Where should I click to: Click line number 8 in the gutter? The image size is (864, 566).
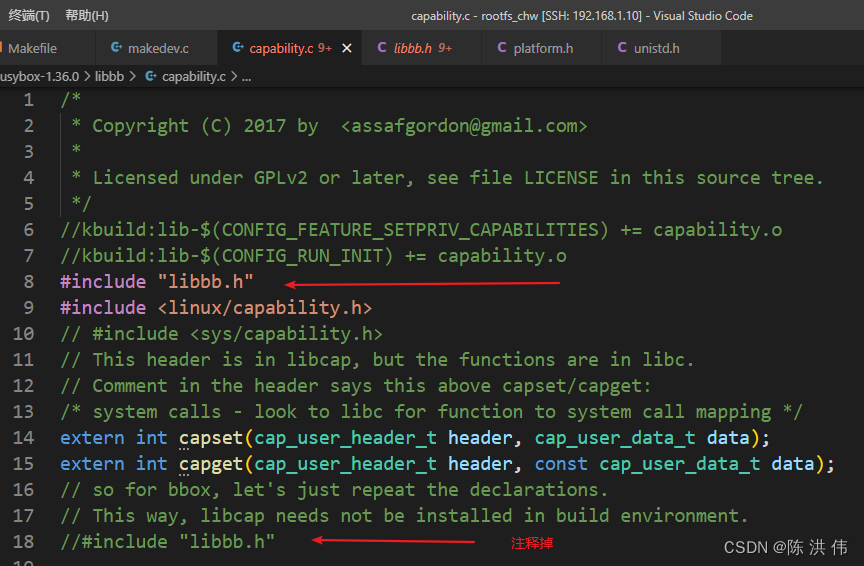pyautogui.click(x=28, y=282)
